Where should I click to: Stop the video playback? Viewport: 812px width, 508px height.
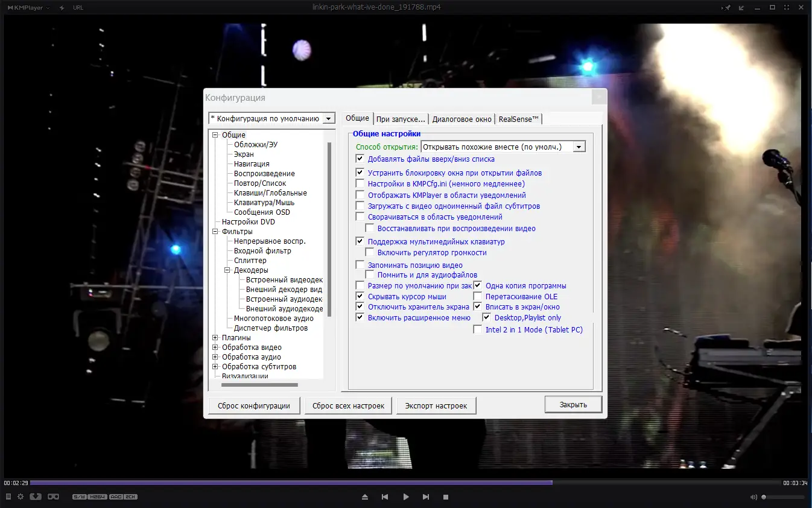click(x=446, y=497)
